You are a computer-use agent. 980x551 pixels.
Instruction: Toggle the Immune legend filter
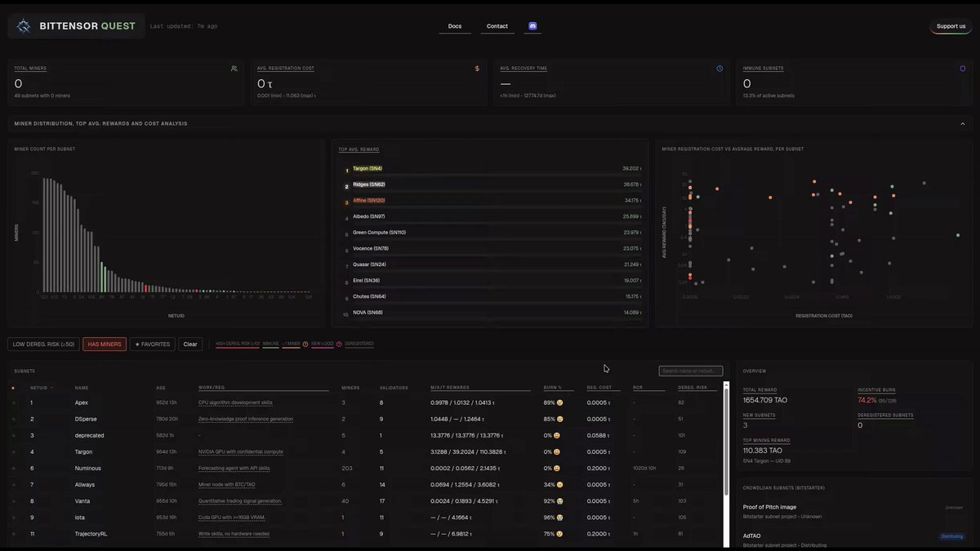270,344
